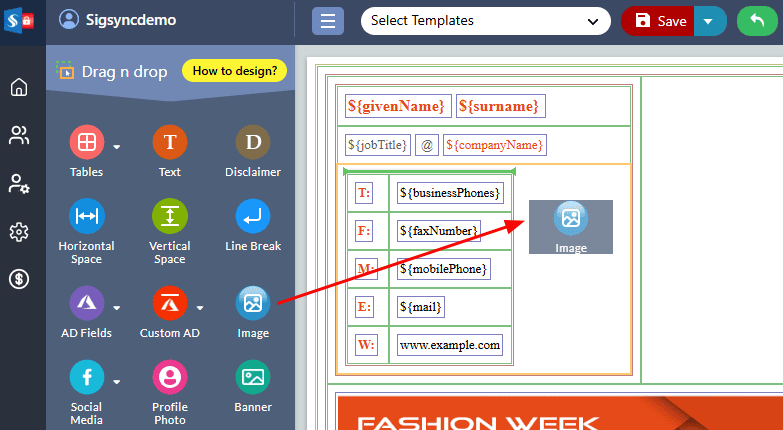Toggle the hamburger menu button

pyautogui.click(x=328, y=20)
